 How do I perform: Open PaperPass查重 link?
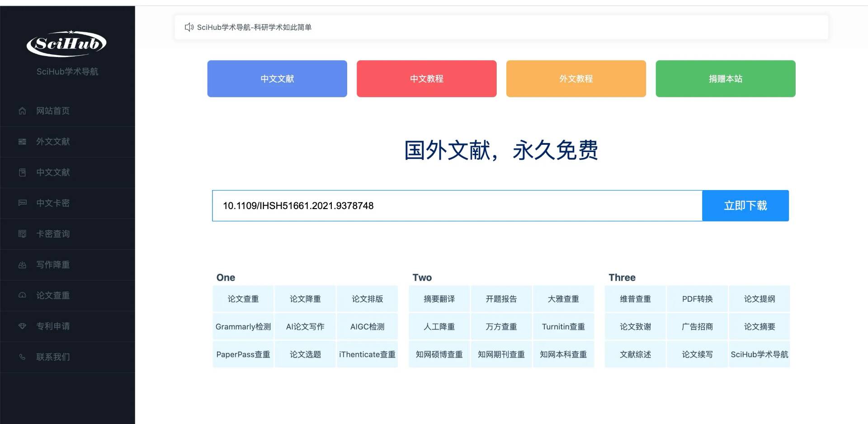(x=243, y=354)
